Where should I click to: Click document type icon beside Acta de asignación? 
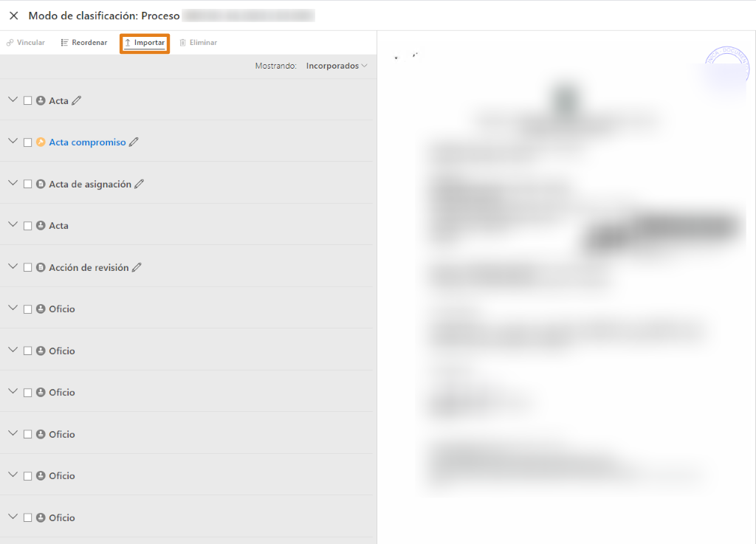pyautogui.click(x=41, y=184)
